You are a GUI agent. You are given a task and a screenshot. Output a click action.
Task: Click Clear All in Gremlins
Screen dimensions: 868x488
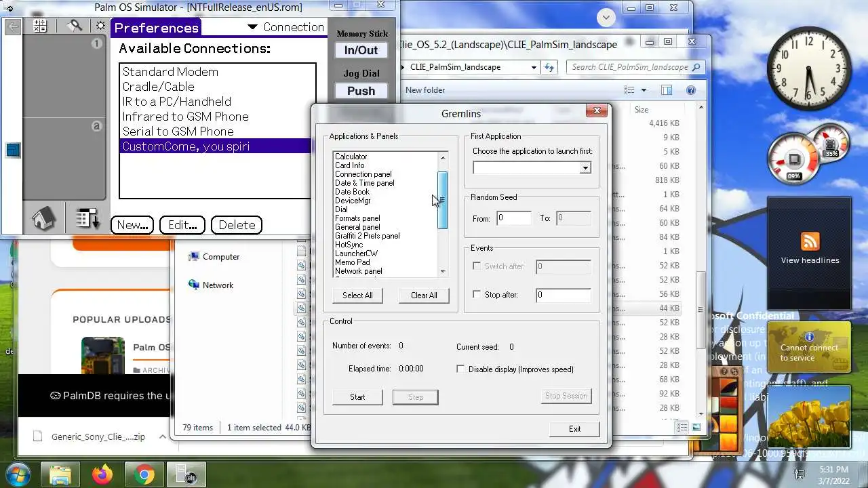[x=424, y=296]
